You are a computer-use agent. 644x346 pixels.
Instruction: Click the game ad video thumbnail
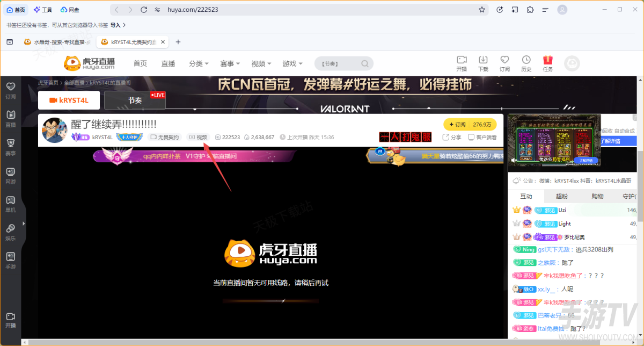pyautogui.click(x=554, y=141)
